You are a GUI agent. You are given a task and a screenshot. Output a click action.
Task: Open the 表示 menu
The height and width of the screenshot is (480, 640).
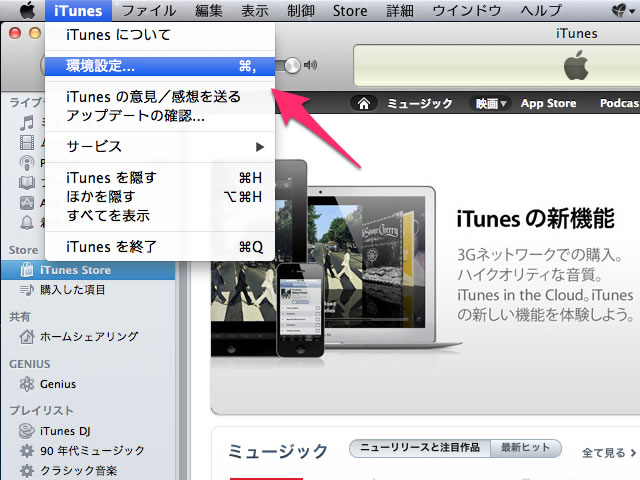[255, 11]
